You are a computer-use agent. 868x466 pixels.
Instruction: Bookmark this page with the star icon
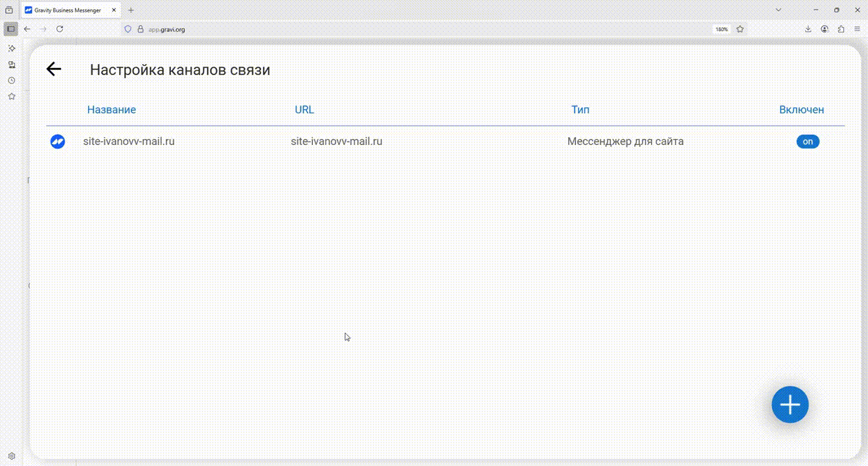pyautogui.click(x=740, y=29)
